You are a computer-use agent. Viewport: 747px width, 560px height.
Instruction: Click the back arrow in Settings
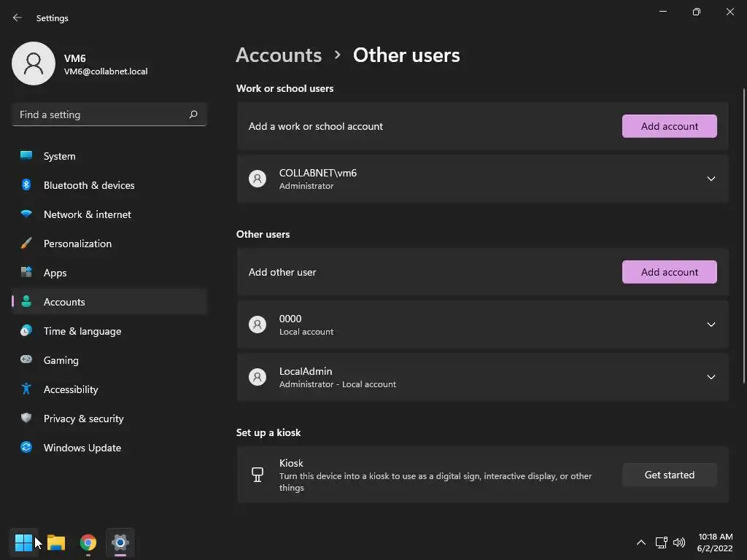coord(18,17)
